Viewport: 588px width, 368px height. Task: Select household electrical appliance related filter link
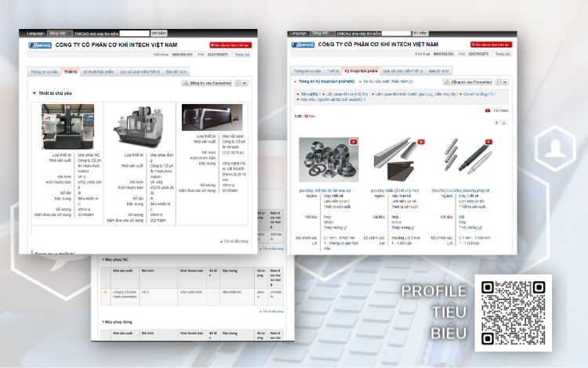coord(416,94)
